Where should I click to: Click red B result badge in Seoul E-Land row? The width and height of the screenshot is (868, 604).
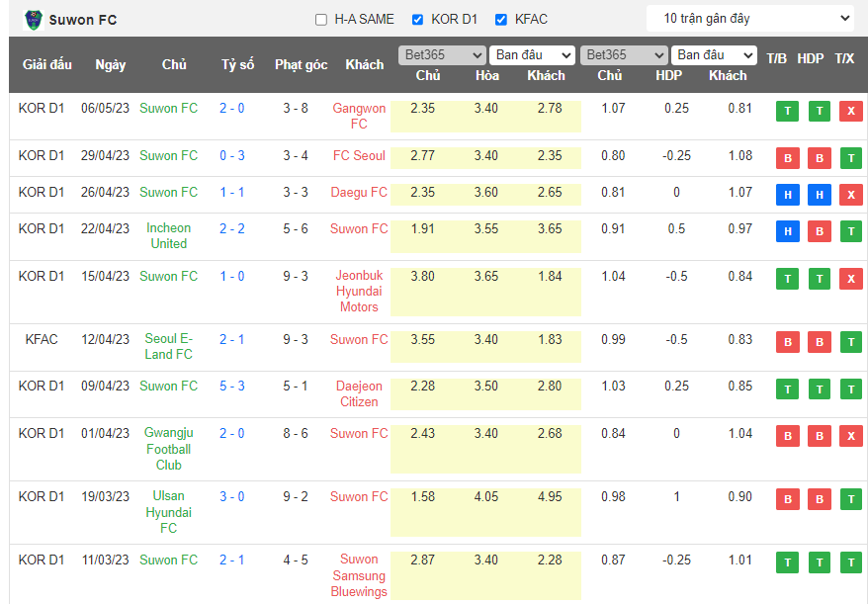tap(787, 342)
